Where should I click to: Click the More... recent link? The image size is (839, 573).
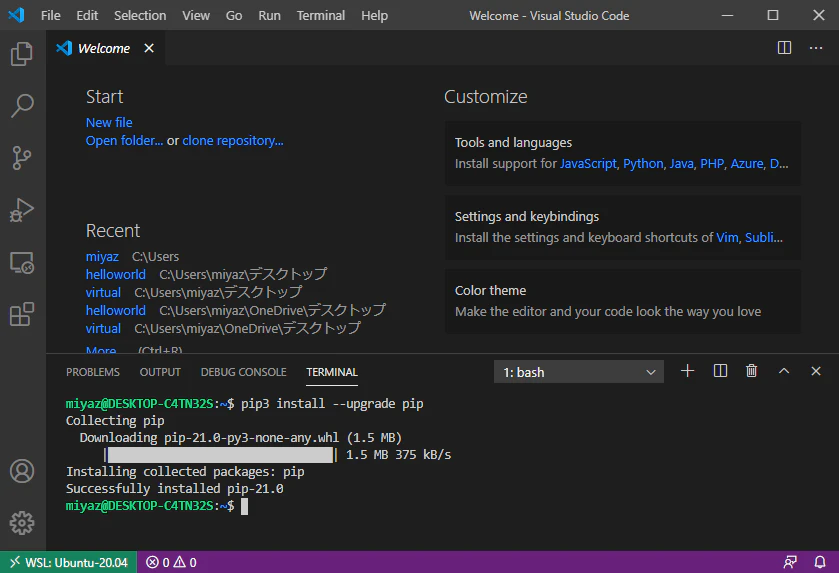(x=101, y=350)
